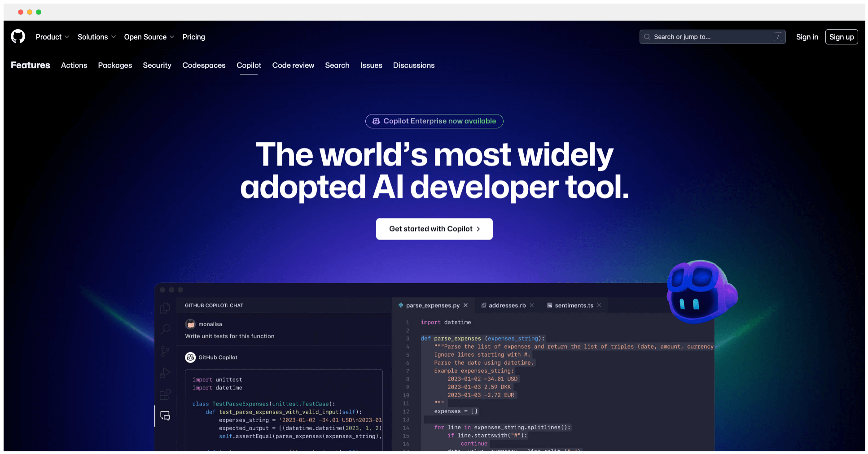Select the Copilot Chat icon in the sidebar

click(165, 415)
